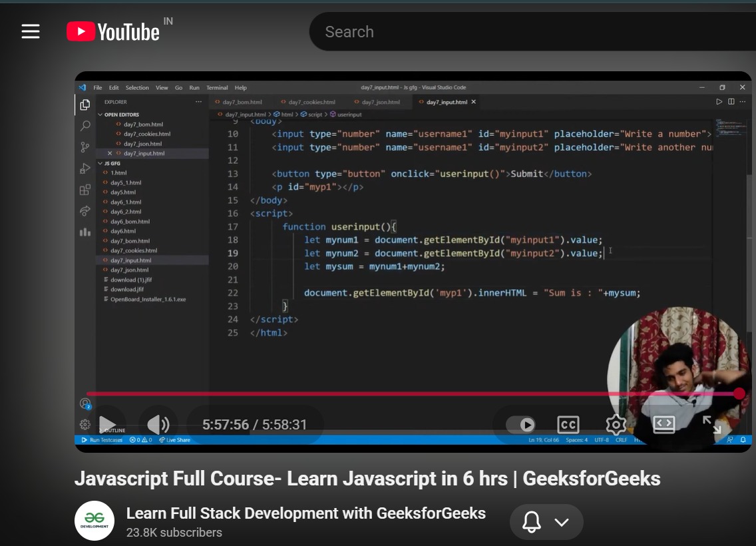756x546 pixels.
Task: Open Explorer more actions ellipsis
Action: point(198,102)
